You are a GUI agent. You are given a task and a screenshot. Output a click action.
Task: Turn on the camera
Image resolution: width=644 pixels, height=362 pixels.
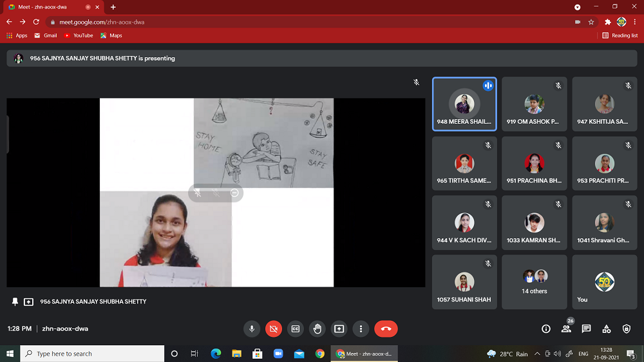274,329
